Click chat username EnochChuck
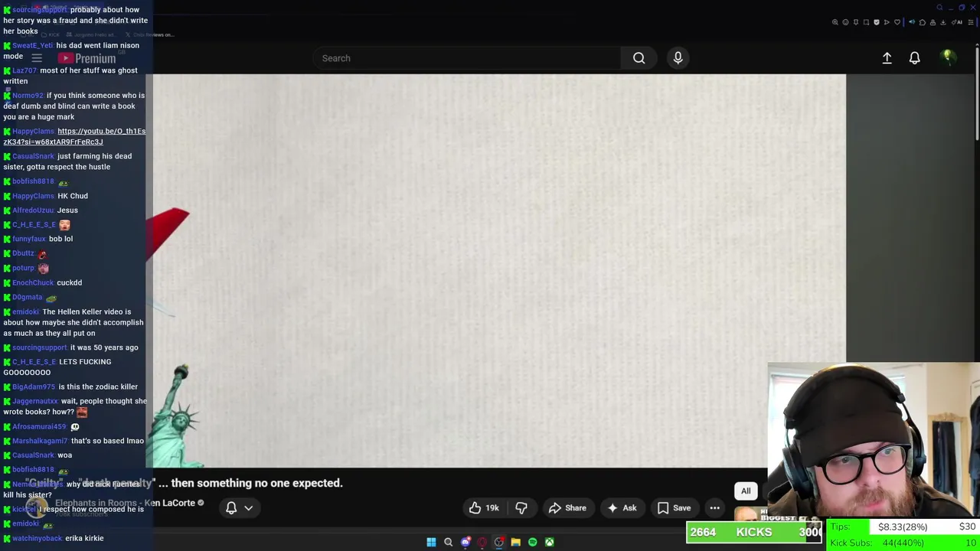The height and width of the screenshot is (551, 980). coord(33,282)
